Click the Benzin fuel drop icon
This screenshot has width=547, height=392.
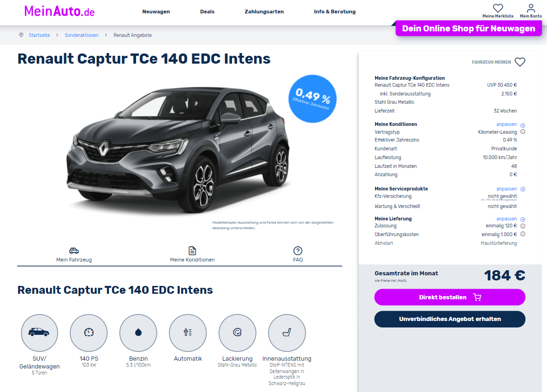click(x=138, y=333)
